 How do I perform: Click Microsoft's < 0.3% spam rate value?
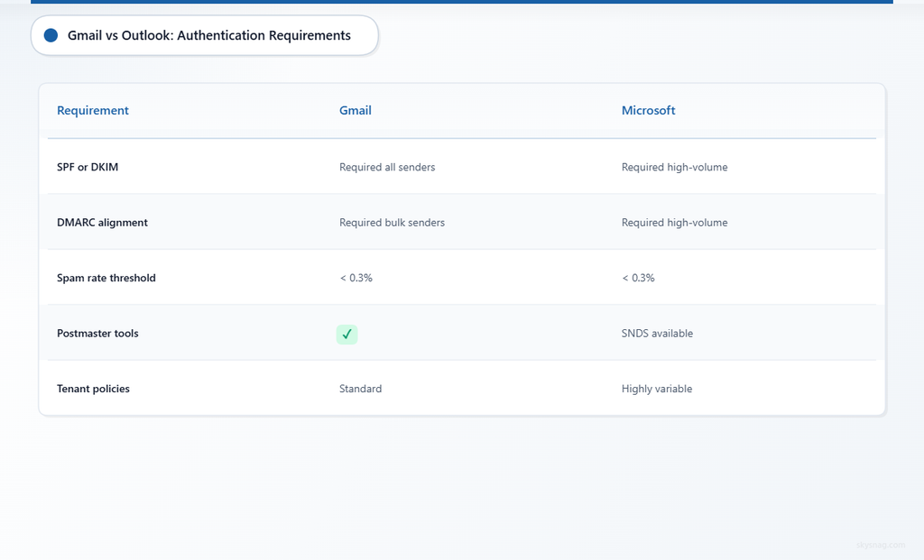pyautogui.click(x=638, y=278)
